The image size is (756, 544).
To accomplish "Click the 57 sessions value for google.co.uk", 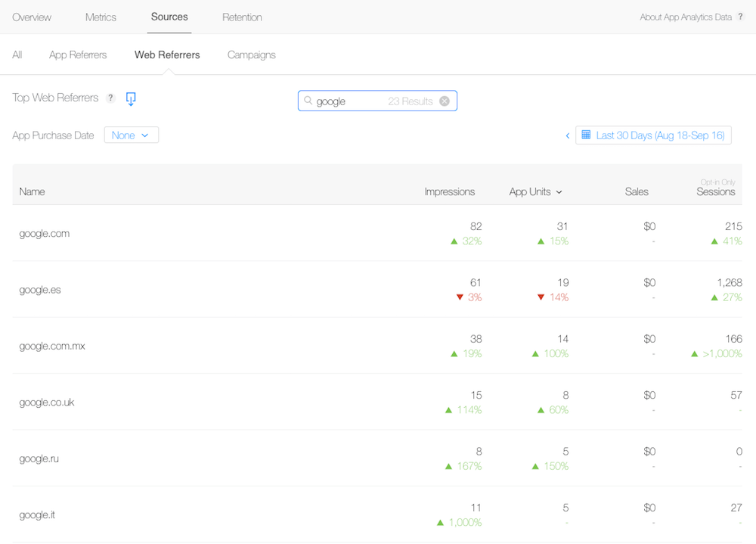I will (x=736, y=396).
